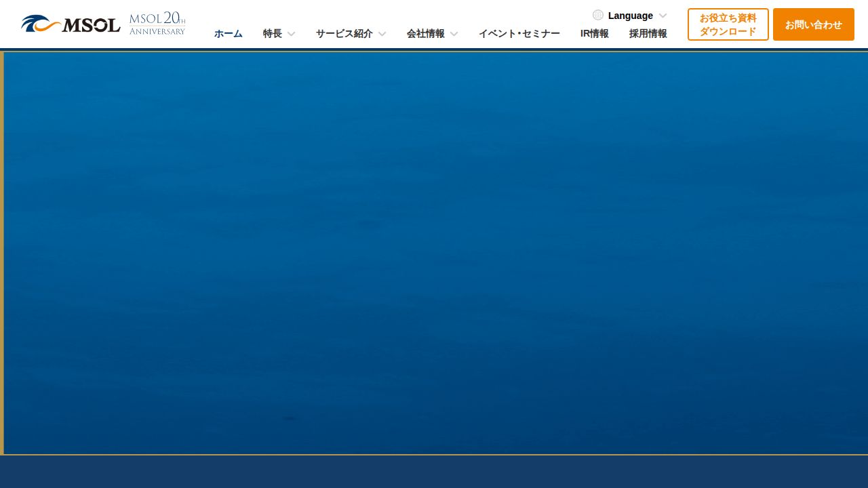Screen dimensions: 868x488
Task: Expand the 特長 menu
Action: tap(279, 33)
